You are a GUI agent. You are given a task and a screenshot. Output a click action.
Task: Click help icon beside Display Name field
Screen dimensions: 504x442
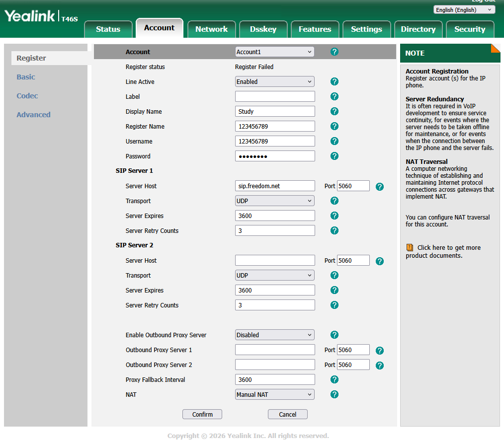(x=335, y=111)
